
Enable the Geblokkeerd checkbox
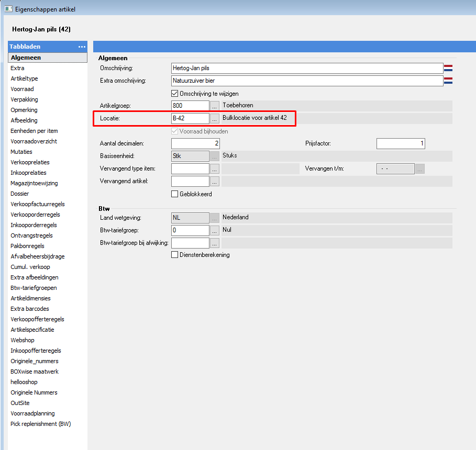click(x=175, y=194)
